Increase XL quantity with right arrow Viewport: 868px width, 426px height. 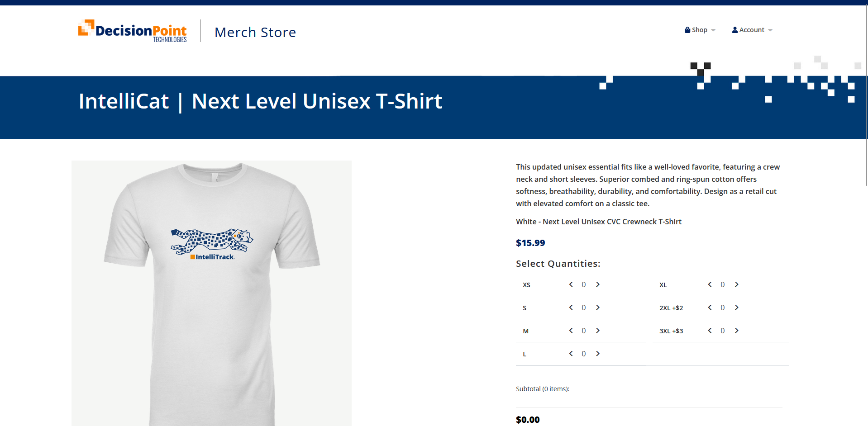[x=737, y=284]
